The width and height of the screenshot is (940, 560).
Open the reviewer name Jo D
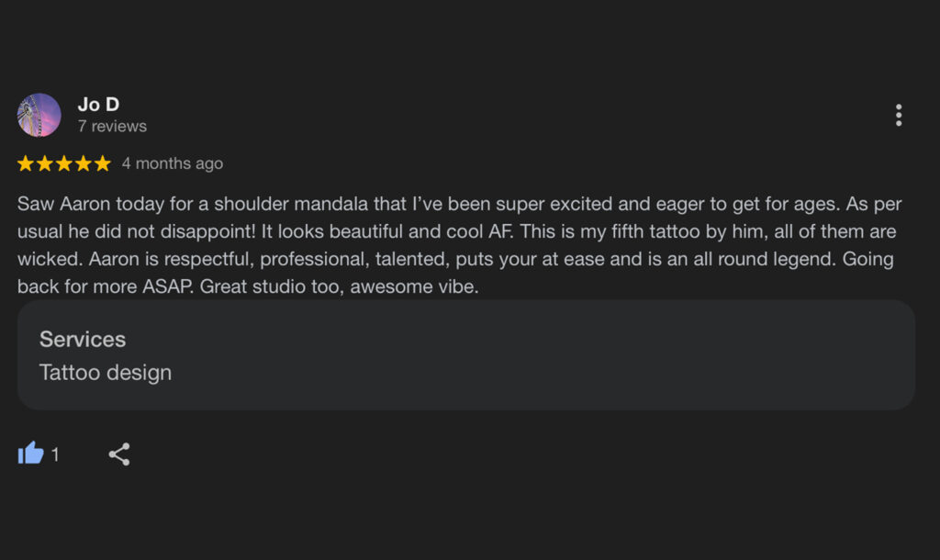tap(98, 105)
